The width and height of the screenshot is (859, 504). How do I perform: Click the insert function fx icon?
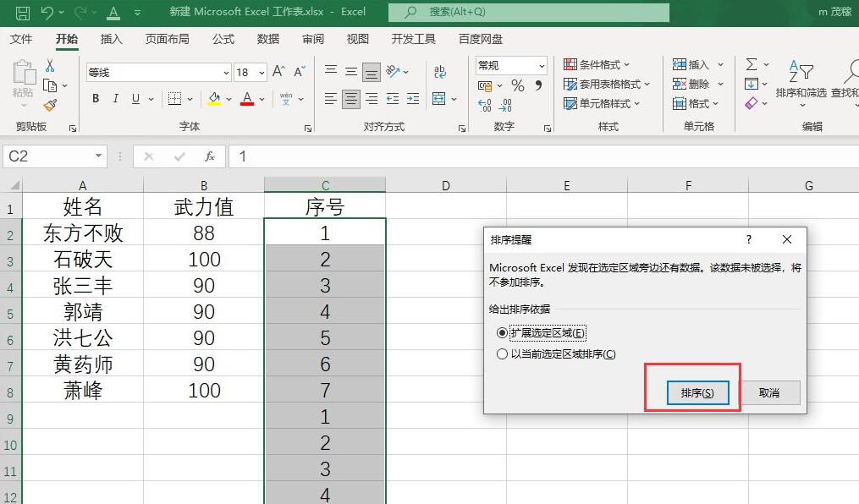tap(209, 156)
